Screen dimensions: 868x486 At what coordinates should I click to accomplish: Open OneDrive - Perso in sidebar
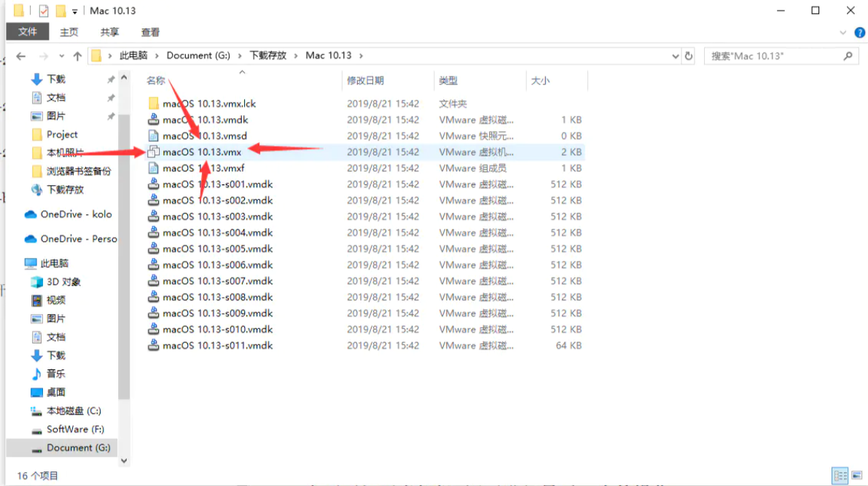78,238
